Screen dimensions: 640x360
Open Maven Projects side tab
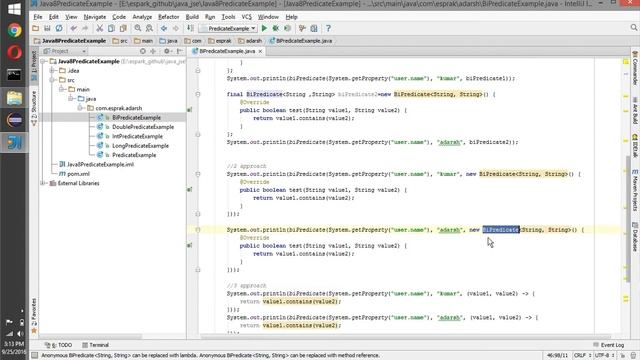click(x=635, y=190)
